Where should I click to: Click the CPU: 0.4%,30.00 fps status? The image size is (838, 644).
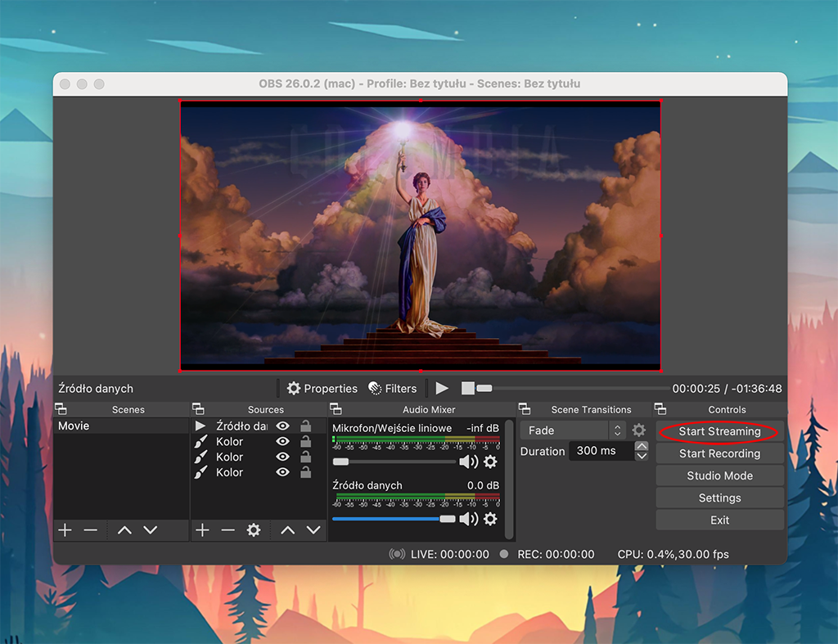673,555
